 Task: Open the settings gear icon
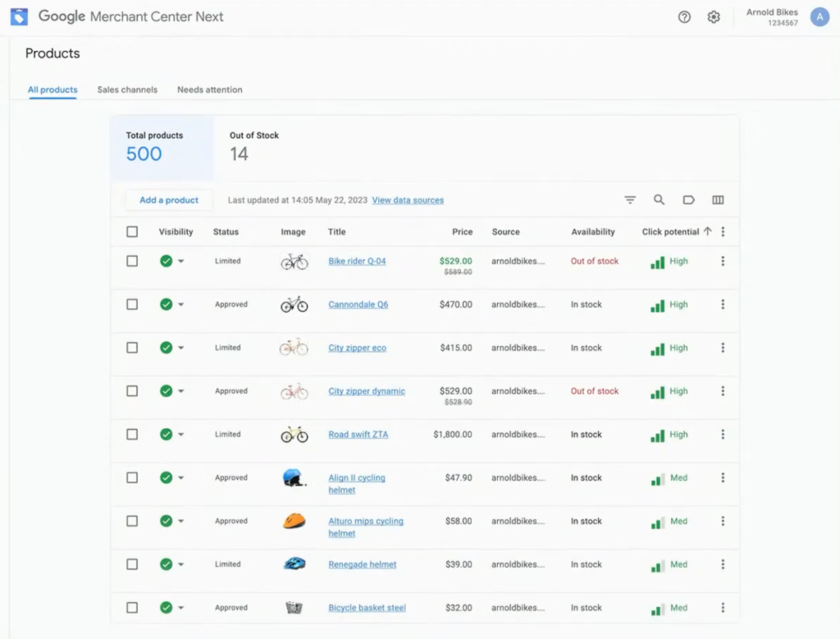tap(714, 17)
